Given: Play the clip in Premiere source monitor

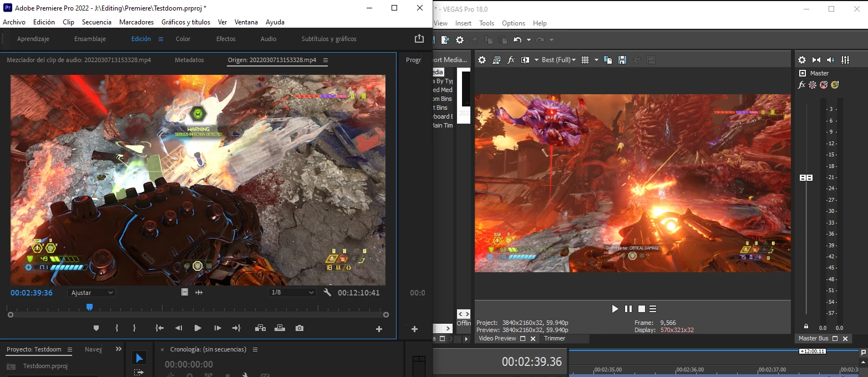Looking at the screenshot, I should pyautogui.click(x=198, y=328).
